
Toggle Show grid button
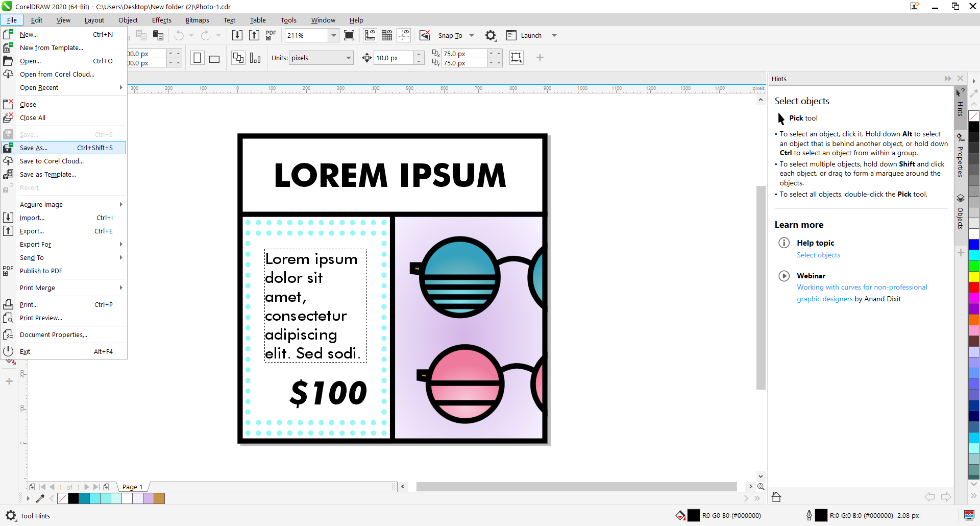[x=387, y=35]
